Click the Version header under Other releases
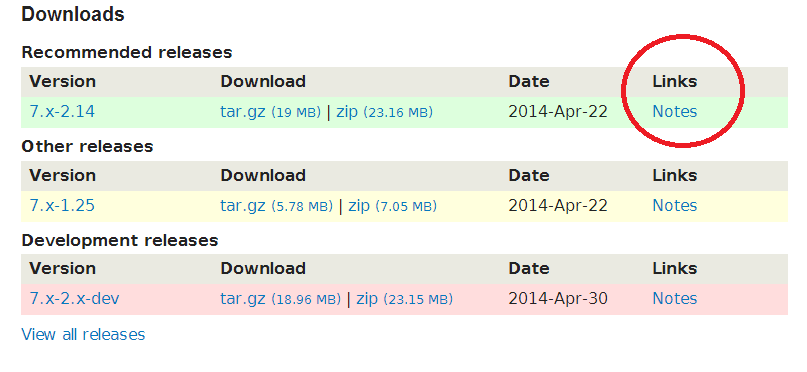807x372 pixels. pos(62,175)
